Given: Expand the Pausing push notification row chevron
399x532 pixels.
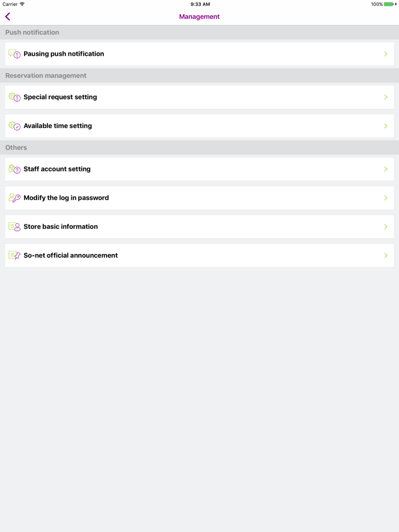Looking at the screenshot, I should pyautogui.click(x=385, y=54).
